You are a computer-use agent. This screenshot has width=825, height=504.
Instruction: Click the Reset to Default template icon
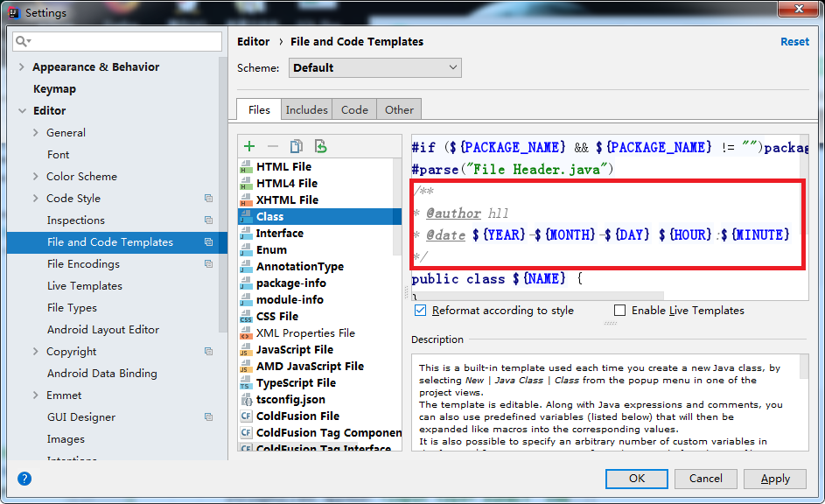click(x=320, y=146)
